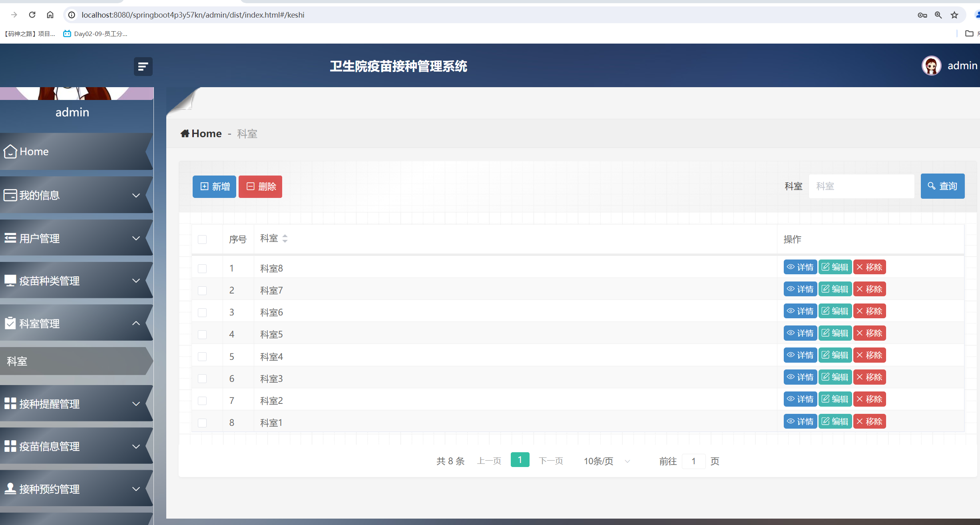Click the 查询 search button
This screenshot has width=980, height=525.
(x=942, y=186)
